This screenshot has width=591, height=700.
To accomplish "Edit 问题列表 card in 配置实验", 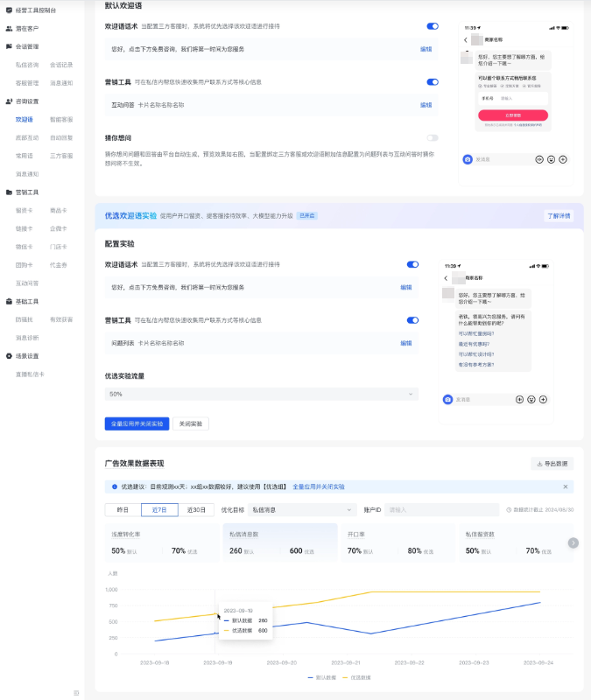I will pyautogui.click(x=406, y=343).
